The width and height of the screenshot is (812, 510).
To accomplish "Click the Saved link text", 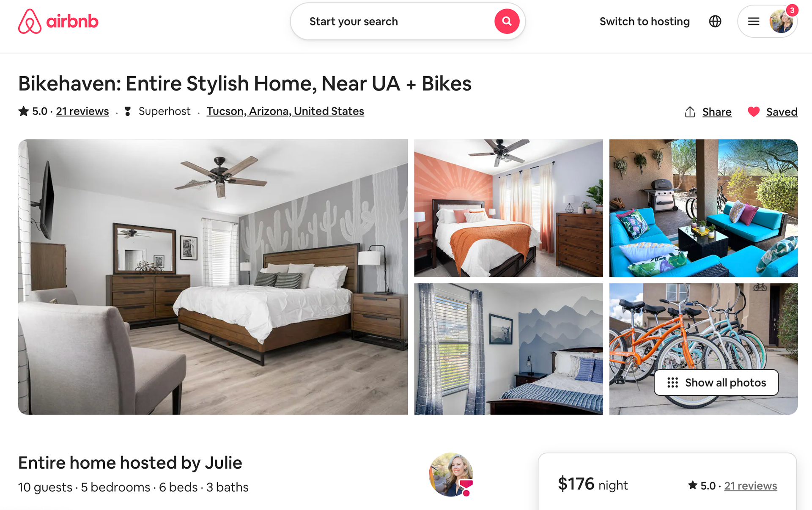I will 782,112.
